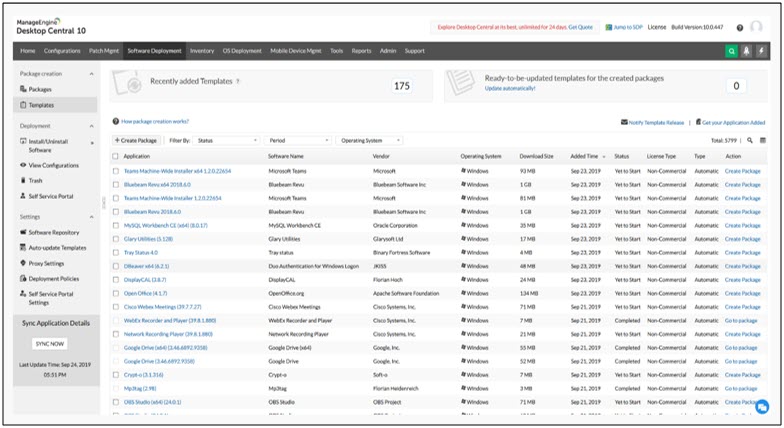Sort by the Download Size column header
The width and height of the screenshot is (784, 428).
click(536, 156)
